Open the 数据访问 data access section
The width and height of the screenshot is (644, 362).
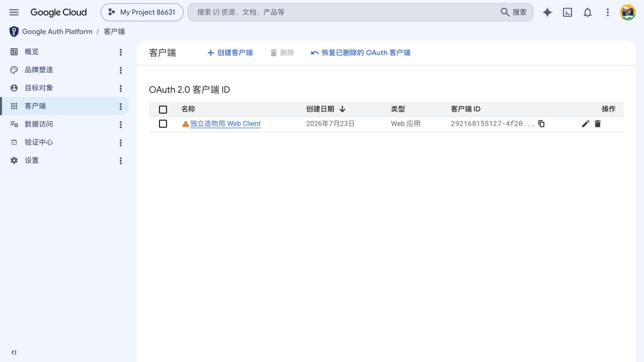[39, 124]
